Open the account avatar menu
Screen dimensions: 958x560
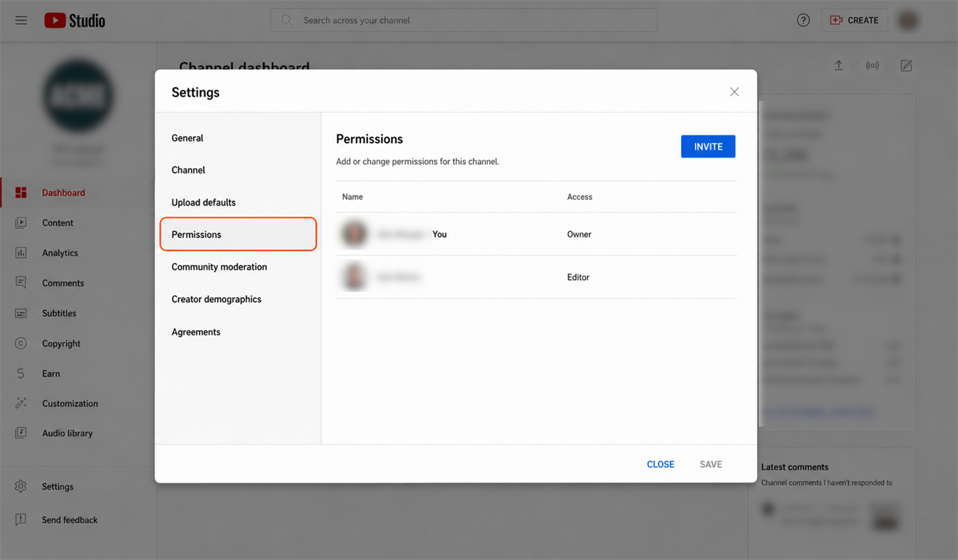(x=909, y=21)
